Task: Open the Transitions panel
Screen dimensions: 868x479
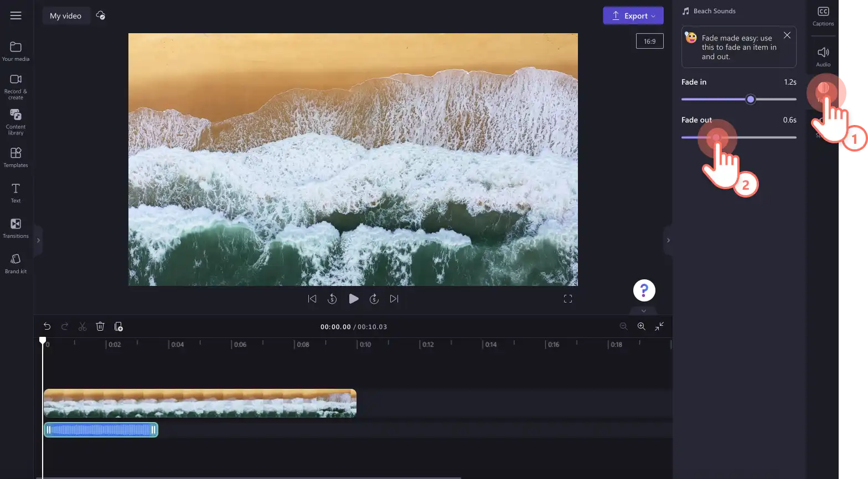Action: tap(15, 228)
